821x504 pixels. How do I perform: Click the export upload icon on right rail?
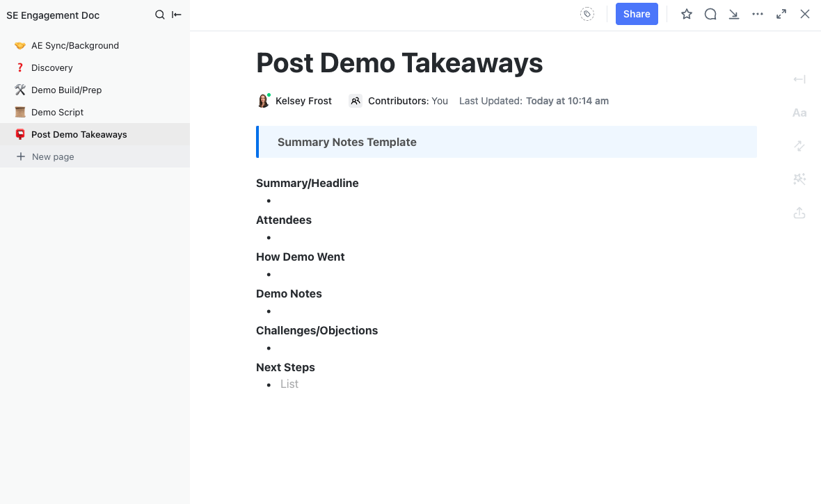799,213
